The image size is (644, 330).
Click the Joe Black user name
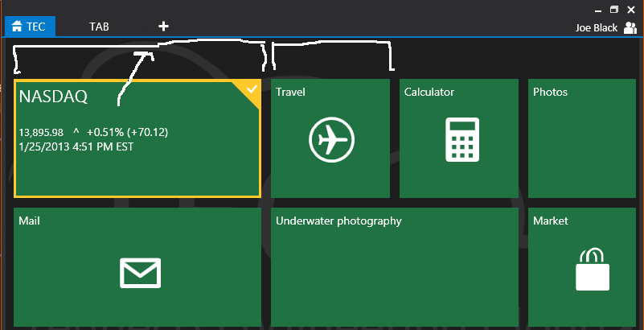[597, 27]
